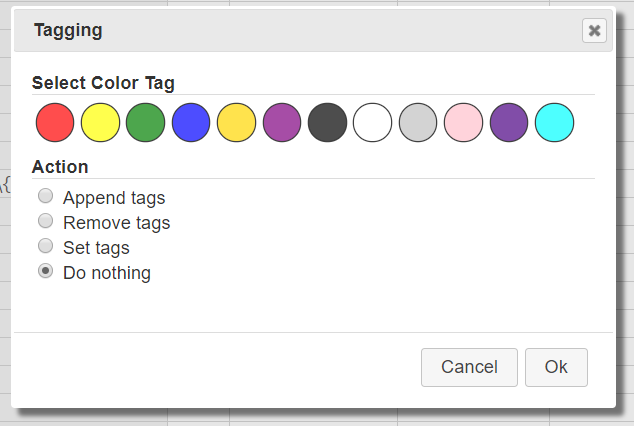Pick the golden amber color tag
Screen dimensions: 634x426
[237, 122]
